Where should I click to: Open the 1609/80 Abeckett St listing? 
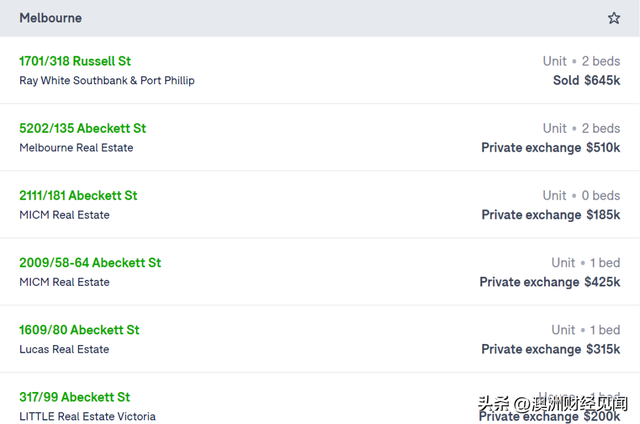pos(79,330)
